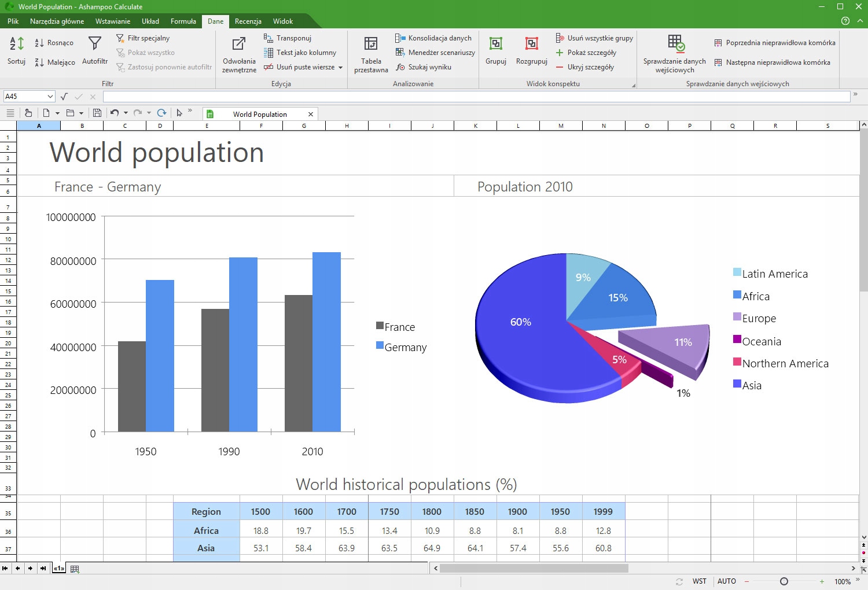Open the cell reference A45 dropdown
The width and height of the screenshot is (868, 590).
click(x=50, y=97)
